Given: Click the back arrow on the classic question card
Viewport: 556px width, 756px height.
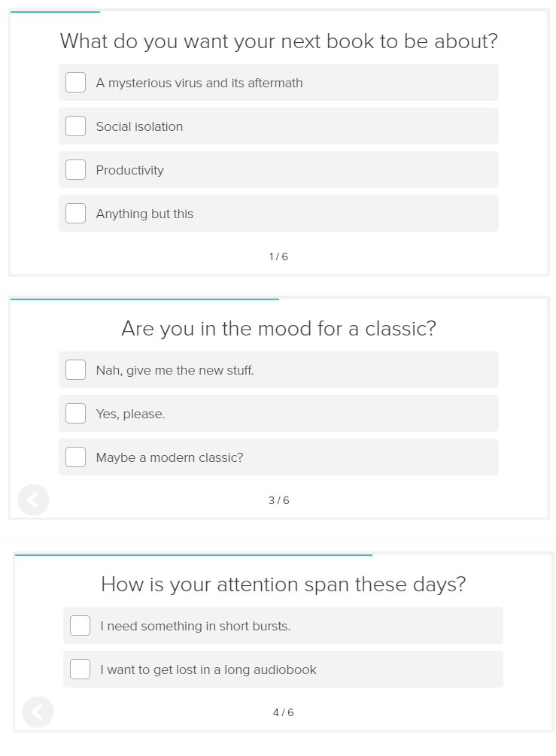Looking at the screenshot, I should click(x=33, y=499).
